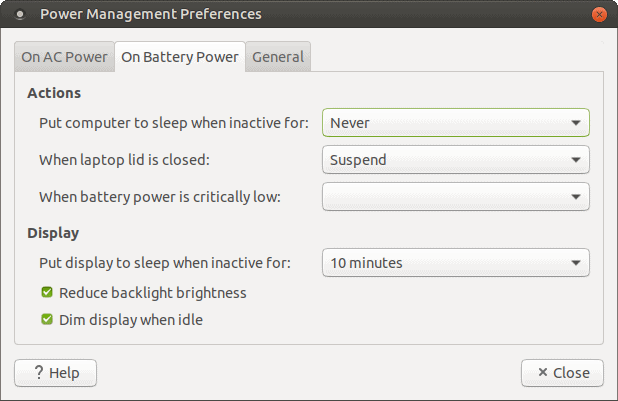Select the On Battery Power tab
Screen dimensions: 618x401
(180, 57)
